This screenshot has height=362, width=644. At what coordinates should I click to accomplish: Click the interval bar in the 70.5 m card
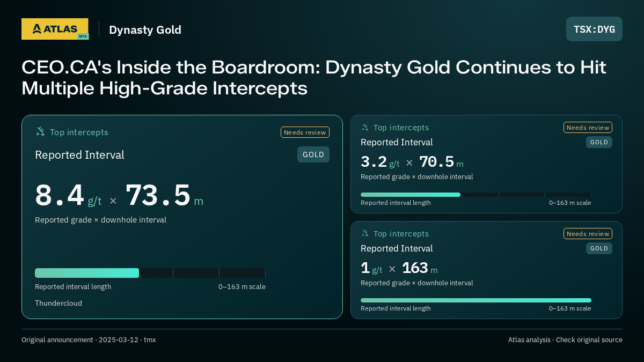tap(476, 195)
